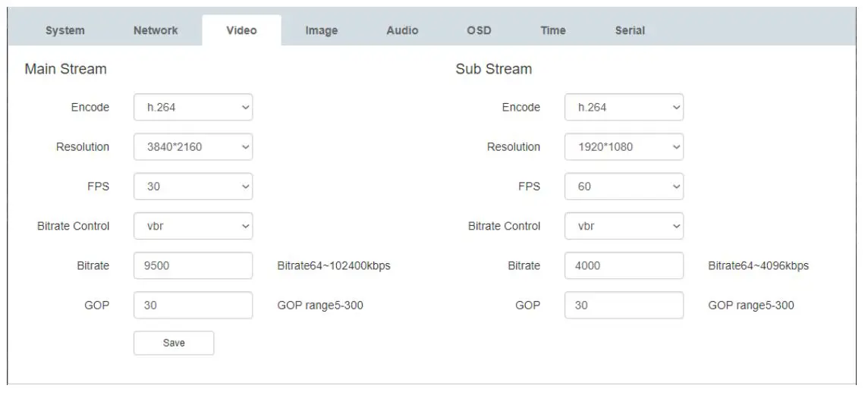The image size is (868, 398).
Task: Click the Main Stream Bitrate field
Action: pos(193,266)
